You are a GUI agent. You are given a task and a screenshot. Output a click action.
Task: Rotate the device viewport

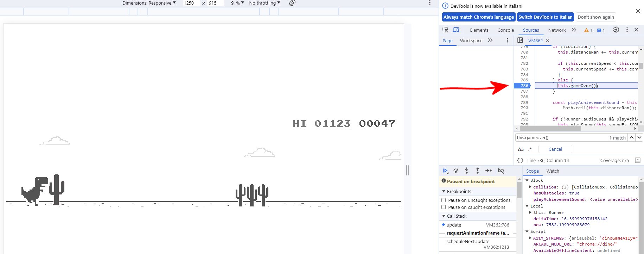coord(292,3)
